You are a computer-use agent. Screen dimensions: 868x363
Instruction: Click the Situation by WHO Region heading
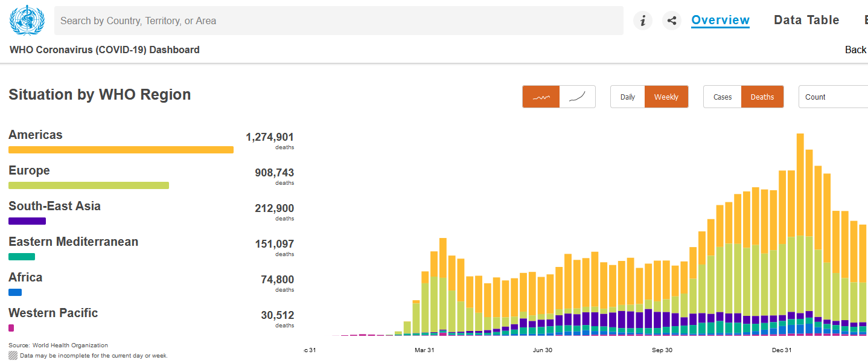click(x=100, y=94)
